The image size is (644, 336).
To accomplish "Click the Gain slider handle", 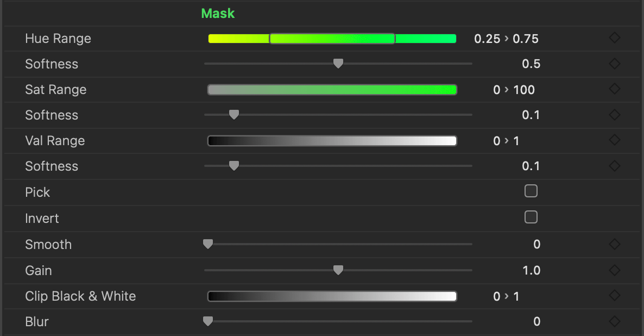I will pos(338,270).
